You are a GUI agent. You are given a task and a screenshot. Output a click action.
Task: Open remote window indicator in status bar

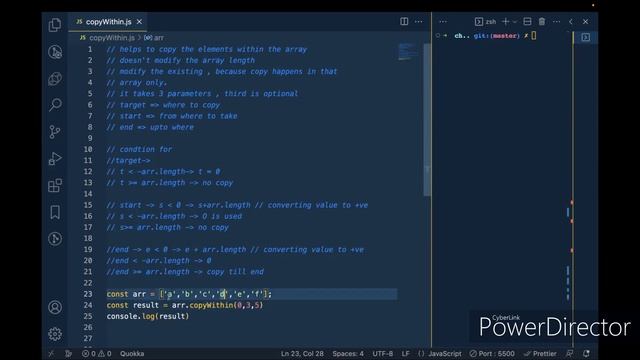click(51, 353)
